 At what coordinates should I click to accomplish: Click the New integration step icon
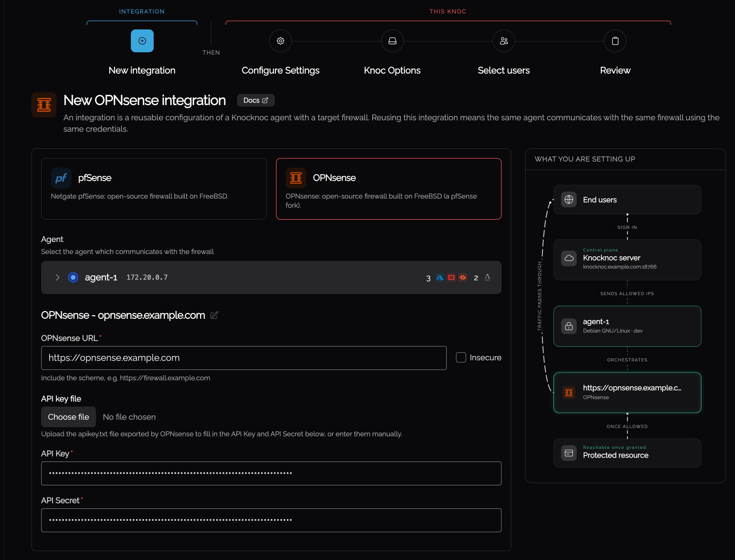(142, 41)
